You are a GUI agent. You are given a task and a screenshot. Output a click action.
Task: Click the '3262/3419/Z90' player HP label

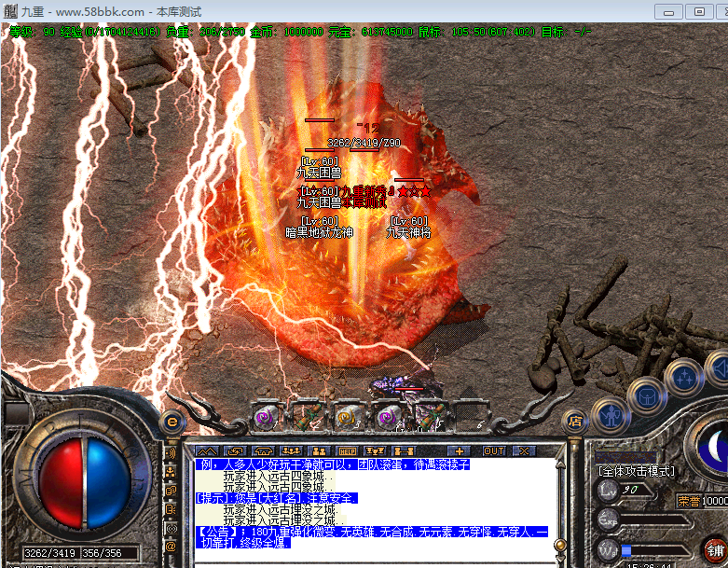[364, 143]
